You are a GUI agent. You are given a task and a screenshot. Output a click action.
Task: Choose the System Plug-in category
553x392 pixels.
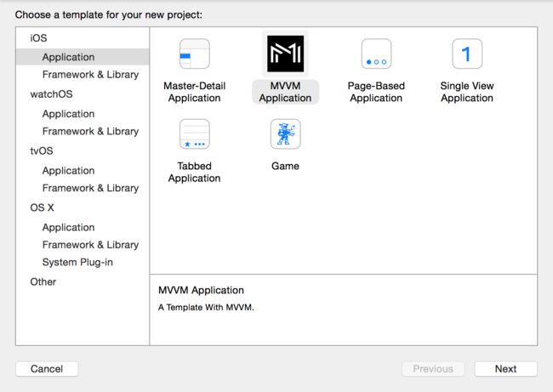click(x=77, y=262)
